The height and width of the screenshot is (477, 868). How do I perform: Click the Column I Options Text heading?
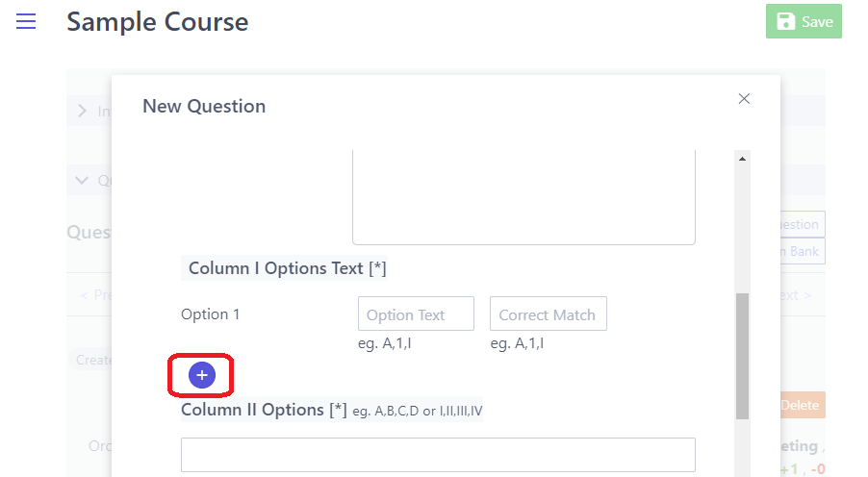(284, 268)
